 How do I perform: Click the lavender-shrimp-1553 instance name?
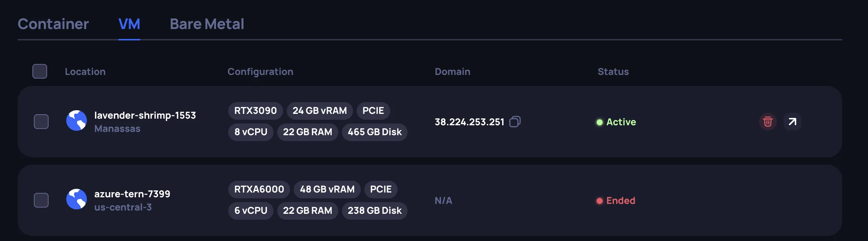145,115
